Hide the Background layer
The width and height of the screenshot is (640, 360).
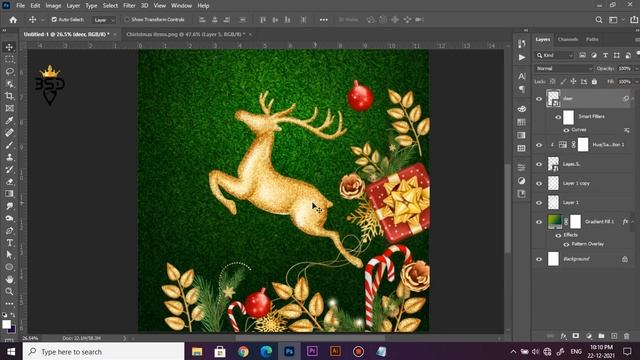(x=539, y=259)
